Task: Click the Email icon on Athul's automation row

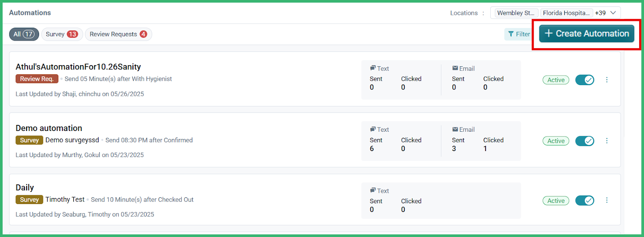Action: [455, 68]
